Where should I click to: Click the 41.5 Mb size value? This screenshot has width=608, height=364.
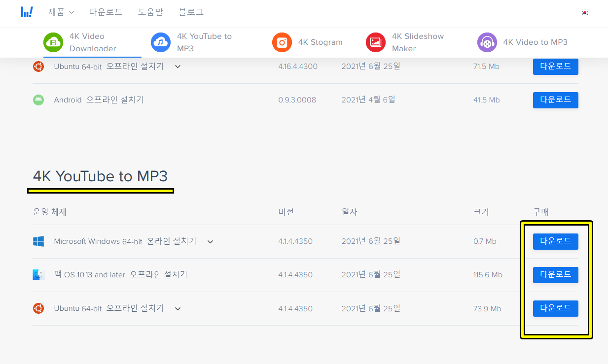pyautogui.click(x=487, y=100)
